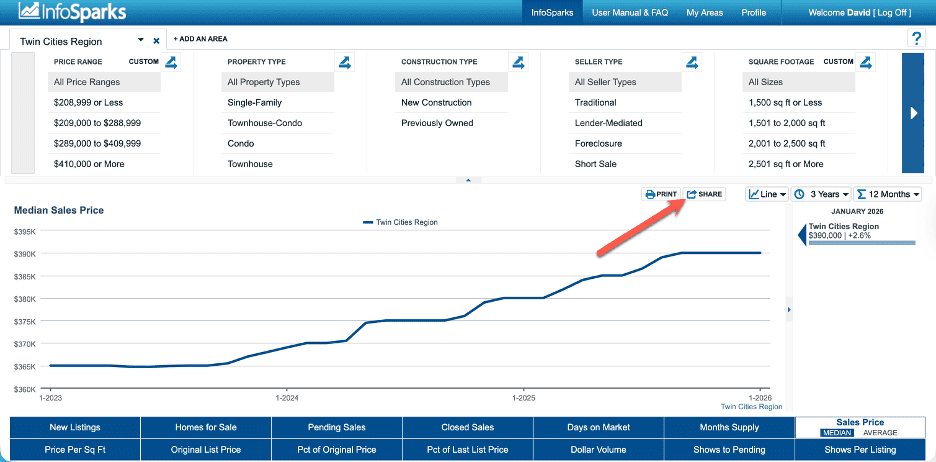Print the Median Sales Price chart
The height and width of the screenshot is (462, 936).
pyautogui.click(x=661, y=194)
